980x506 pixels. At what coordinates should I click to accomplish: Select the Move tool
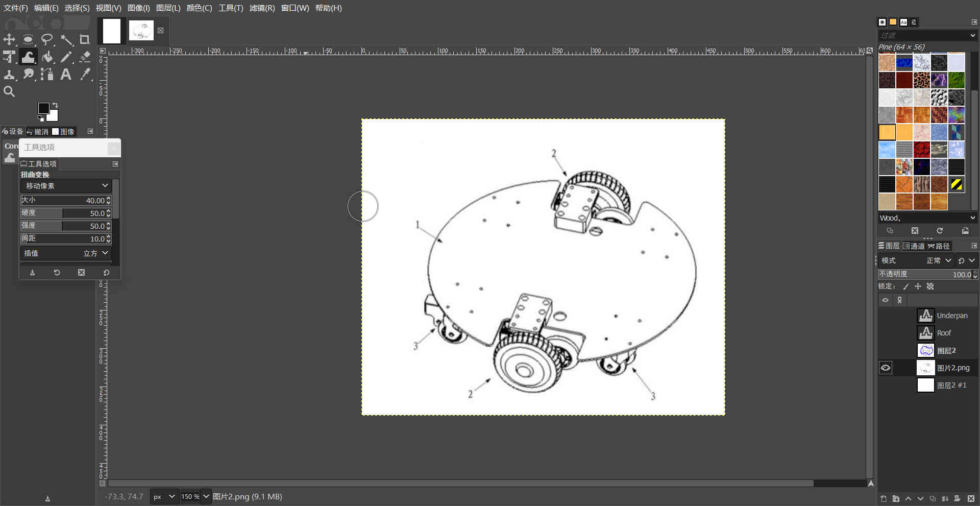9,39
